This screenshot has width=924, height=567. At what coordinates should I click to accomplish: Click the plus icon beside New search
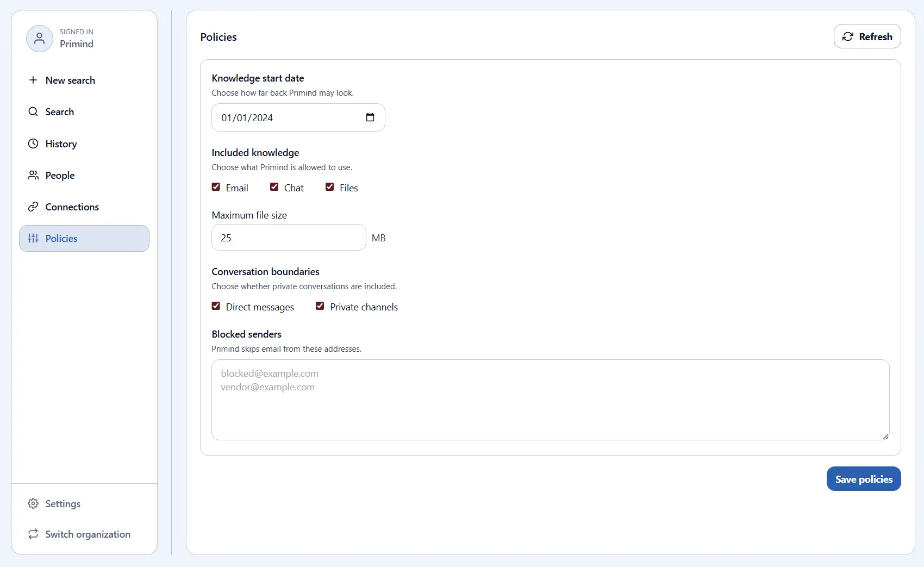click(33, 80)
